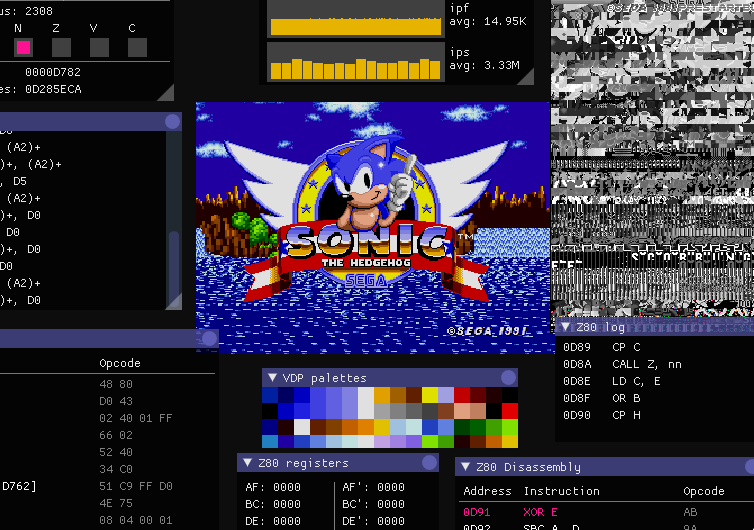The width and height of the screenshot is (754, 530).
Task: Click the resize grip below the 0D285ECA value
Action: point(166,92)
